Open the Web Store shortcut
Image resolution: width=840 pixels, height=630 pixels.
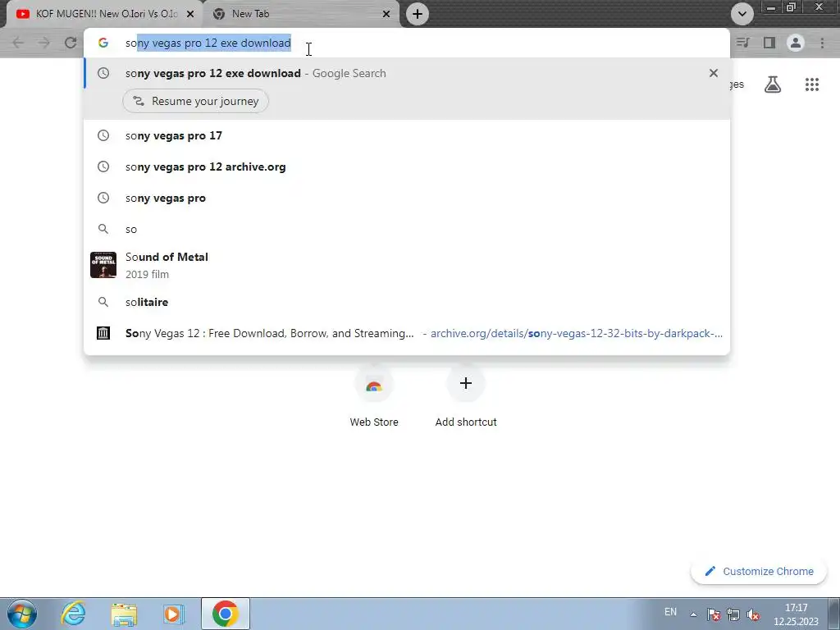pos(374,397)
